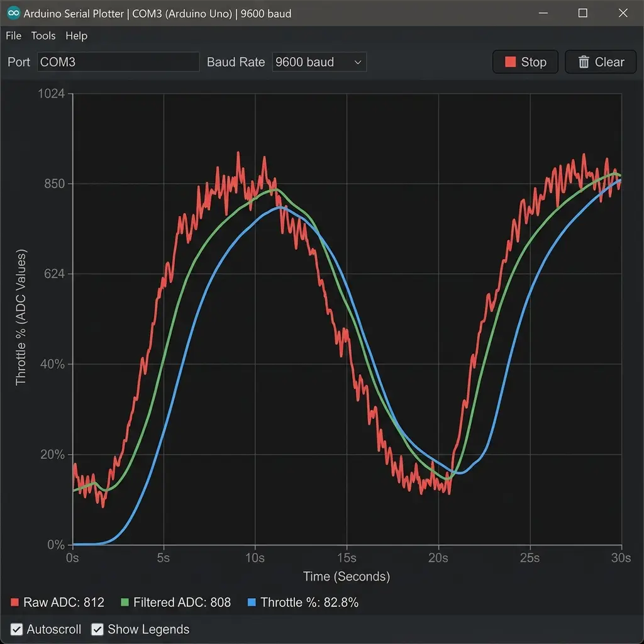Viewport: 644px width, 644px height.
Task: Click the COM3 port input field
Action: (x=118, y=62)
